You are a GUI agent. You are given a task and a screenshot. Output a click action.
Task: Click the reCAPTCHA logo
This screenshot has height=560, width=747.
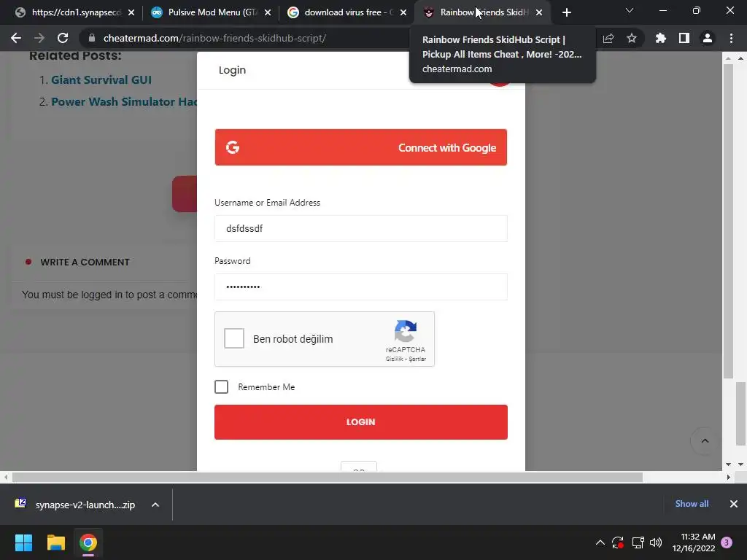406,331
